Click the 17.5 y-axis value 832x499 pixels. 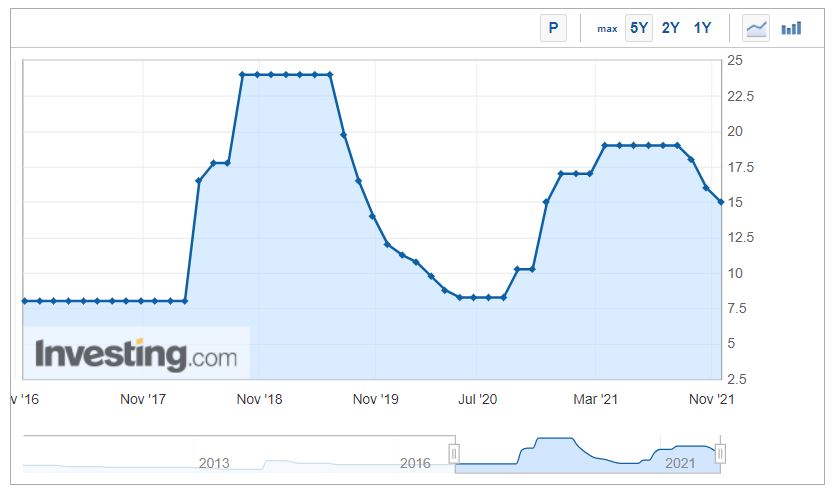(x=740, y=168)
